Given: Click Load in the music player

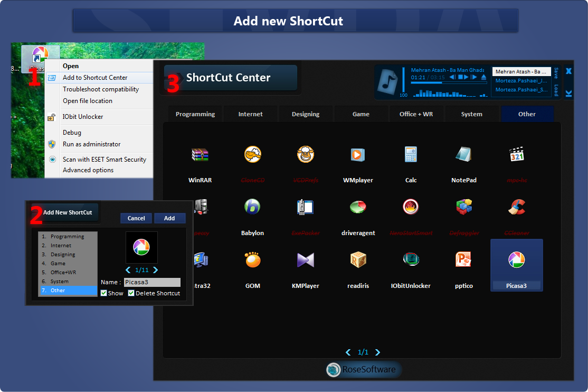Looking at the screenshot, I should (x=556, y=90).
